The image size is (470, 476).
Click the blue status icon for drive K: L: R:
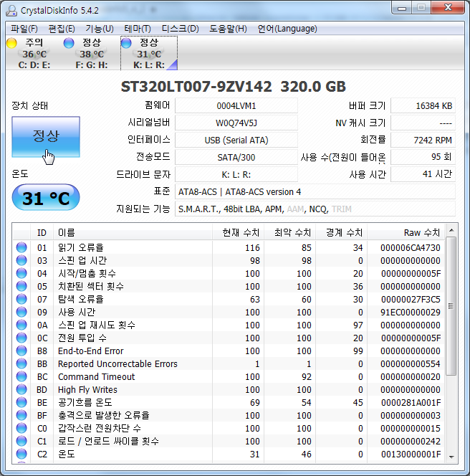[126, 43]
